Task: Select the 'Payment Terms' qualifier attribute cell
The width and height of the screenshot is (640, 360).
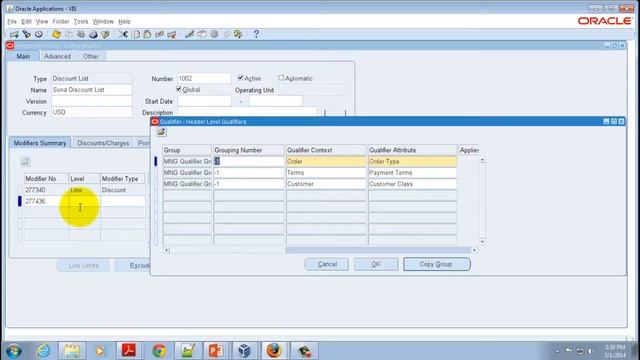Action: coord(412,173)
